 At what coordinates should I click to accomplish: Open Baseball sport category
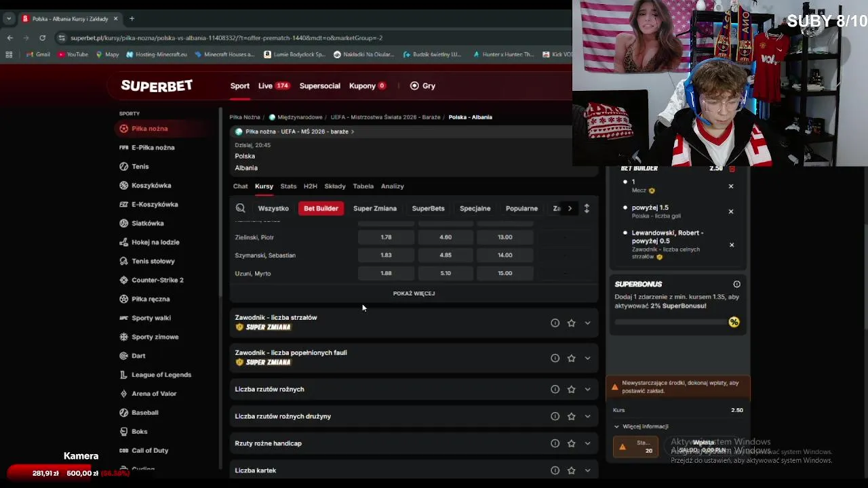pos(139,413)
